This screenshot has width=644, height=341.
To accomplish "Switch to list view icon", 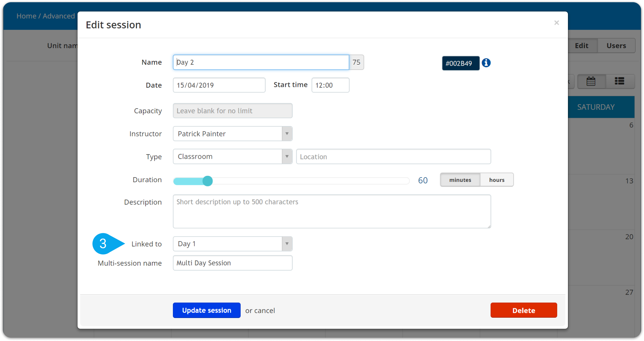I will click(x=619, y=81).
